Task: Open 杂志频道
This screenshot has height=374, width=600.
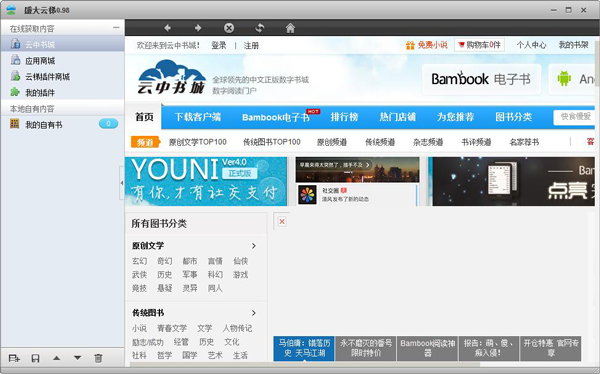Action: tap(428, 142)
